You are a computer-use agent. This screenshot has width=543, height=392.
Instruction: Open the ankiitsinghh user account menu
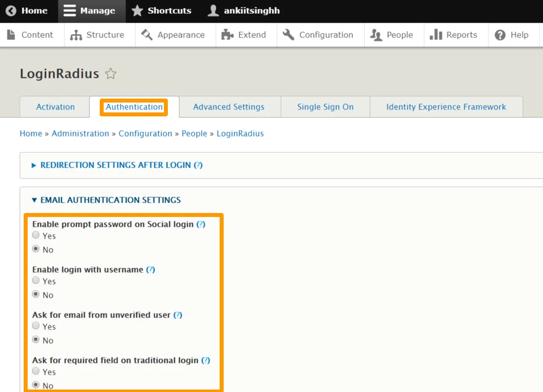(244, 11)
